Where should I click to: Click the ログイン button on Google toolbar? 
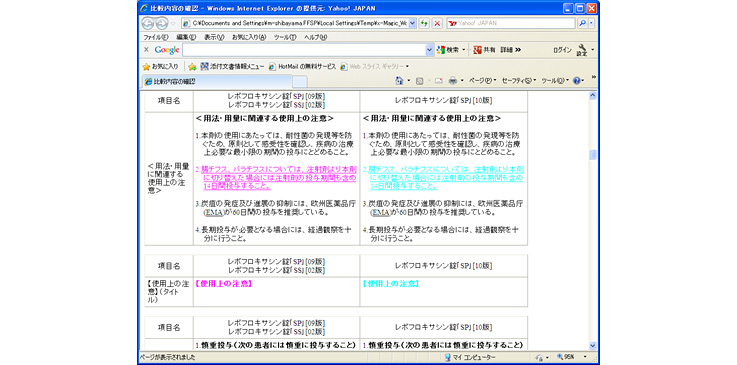click(562, 50)
